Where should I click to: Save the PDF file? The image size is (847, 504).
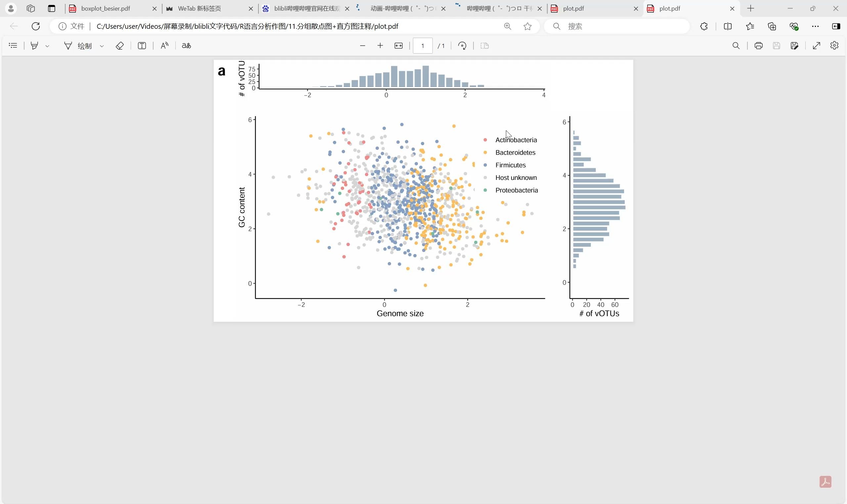coord(776,46)
